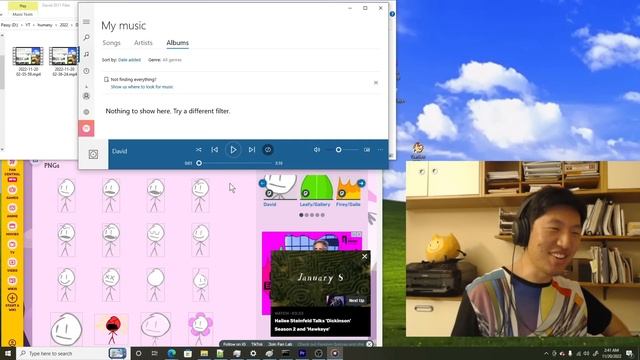Screen dimensions: 640x360
Task: Skip to the previous track
Action: pyautogui.click(x=215, y=150)
